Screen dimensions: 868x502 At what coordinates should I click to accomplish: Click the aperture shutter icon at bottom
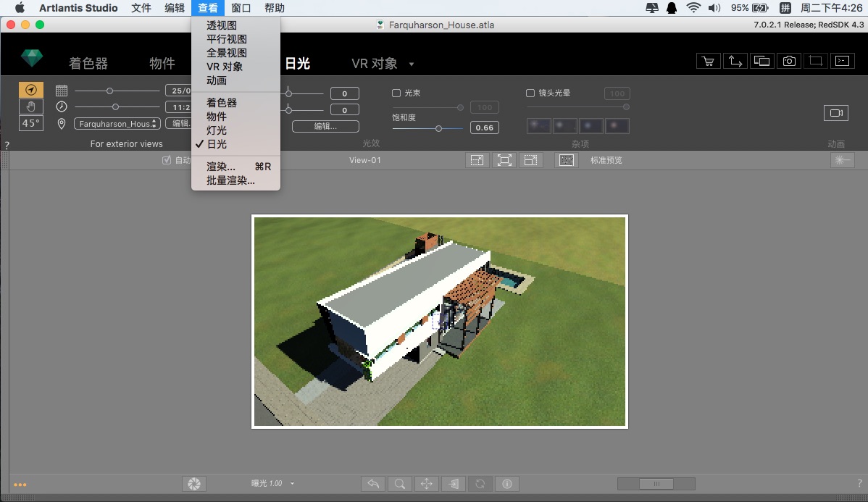(194, 484)
